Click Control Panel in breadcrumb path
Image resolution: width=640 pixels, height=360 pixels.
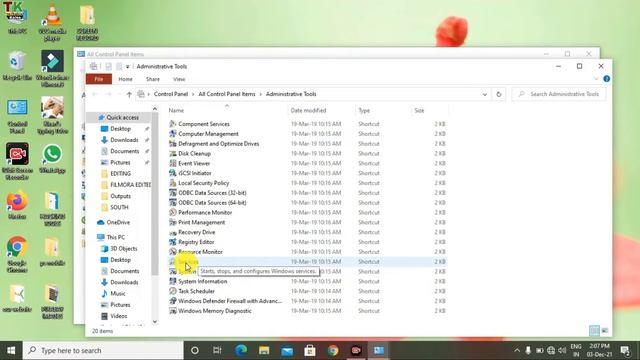coord(171,94)
